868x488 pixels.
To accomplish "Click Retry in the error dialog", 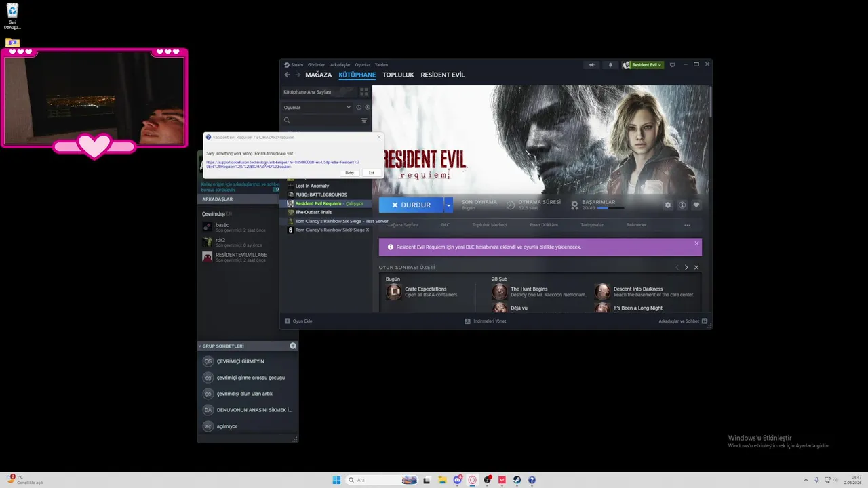I will point(350,173).
